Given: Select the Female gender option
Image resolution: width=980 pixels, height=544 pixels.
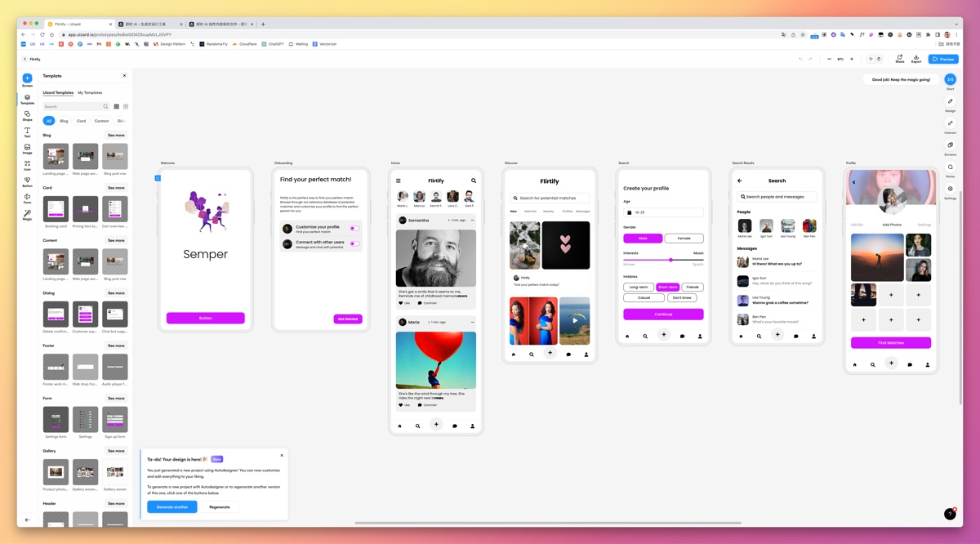Looking at the screenshot, I should click(684, 239).
